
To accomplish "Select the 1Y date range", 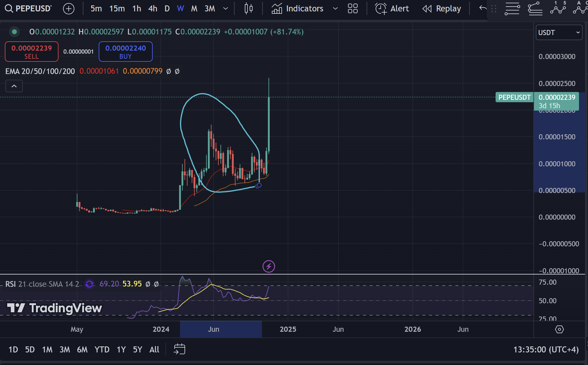I will (121, 349).
